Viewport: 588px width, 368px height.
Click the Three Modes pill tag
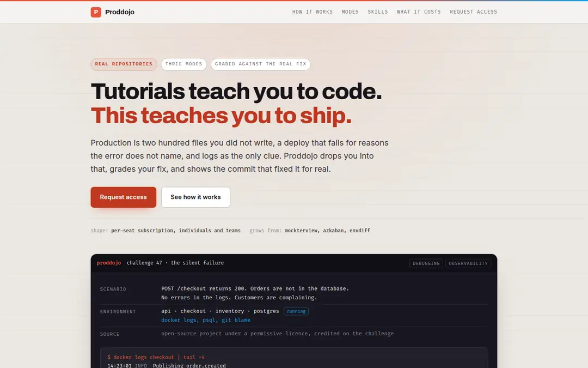184,64
